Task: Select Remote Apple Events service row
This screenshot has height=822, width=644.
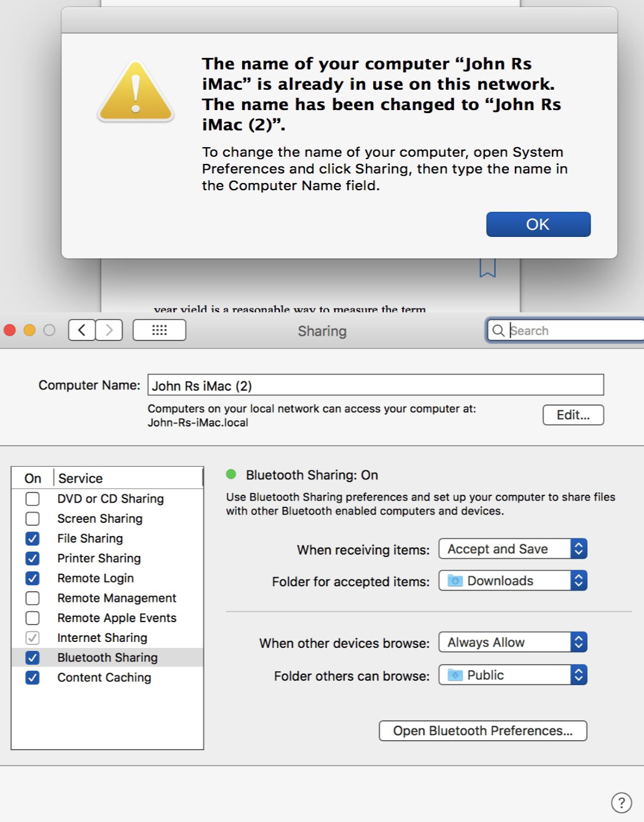Action: 108,618
